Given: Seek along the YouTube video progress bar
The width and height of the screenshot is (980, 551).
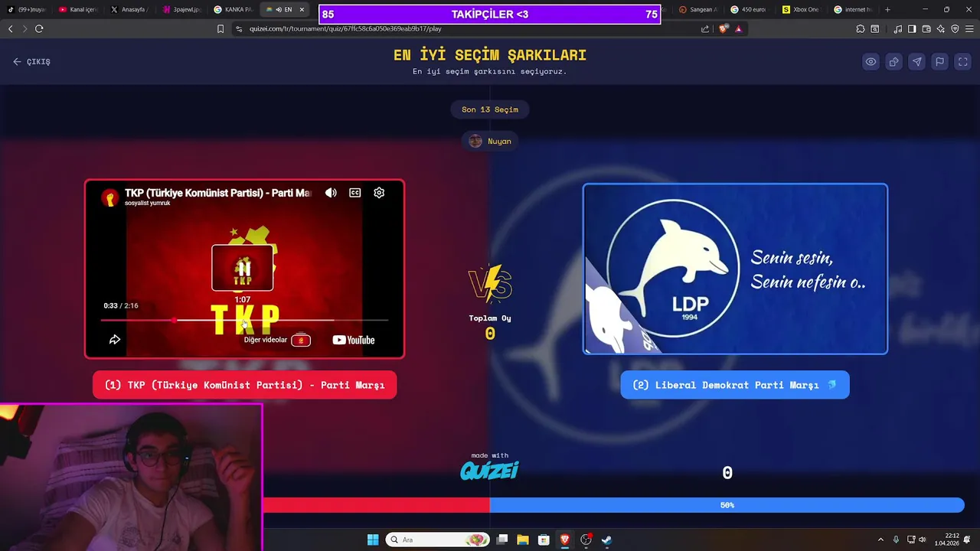Looking at the screenshot, I should click(x=244, y=320).
